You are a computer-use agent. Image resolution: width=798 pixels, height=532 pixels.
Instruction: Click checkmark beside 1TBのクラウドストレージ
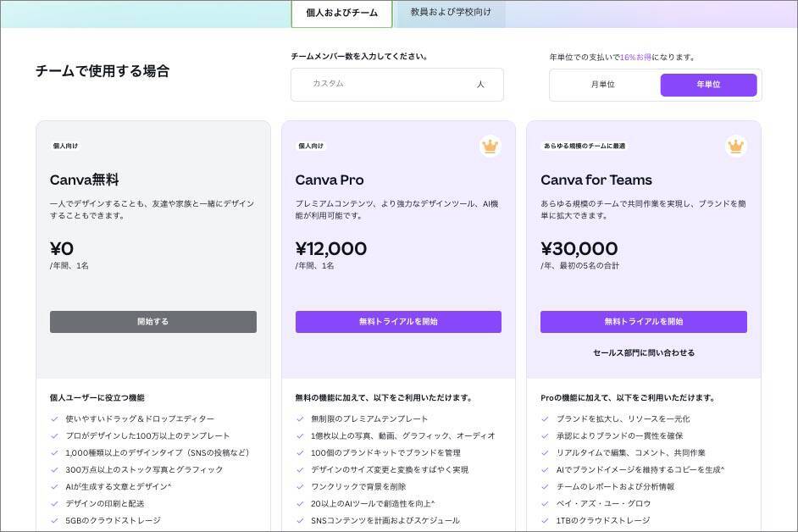pyautogui.click(x=546, y=520)
